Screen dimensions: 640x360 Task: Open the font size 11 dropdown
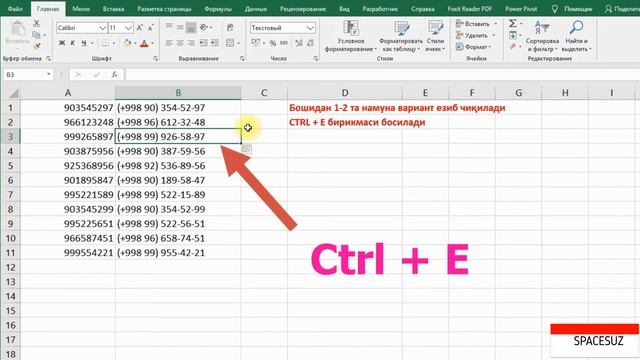point(128,28)
